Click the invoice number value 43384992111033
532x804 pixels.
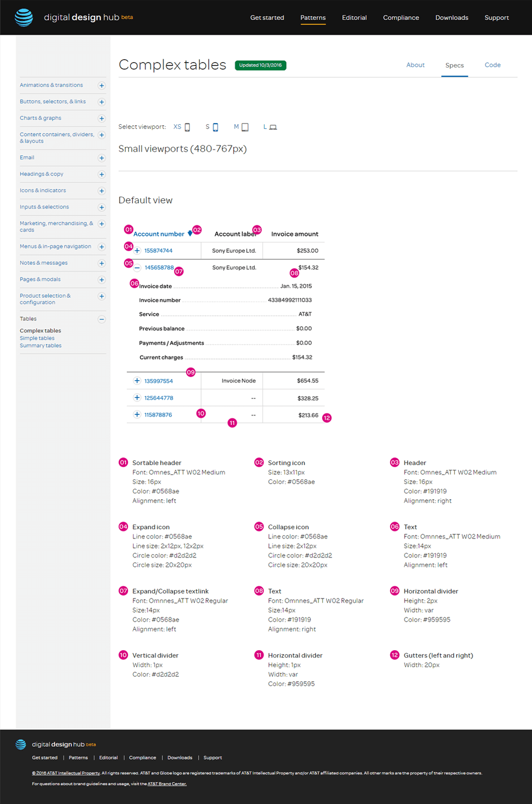[290, 300]
